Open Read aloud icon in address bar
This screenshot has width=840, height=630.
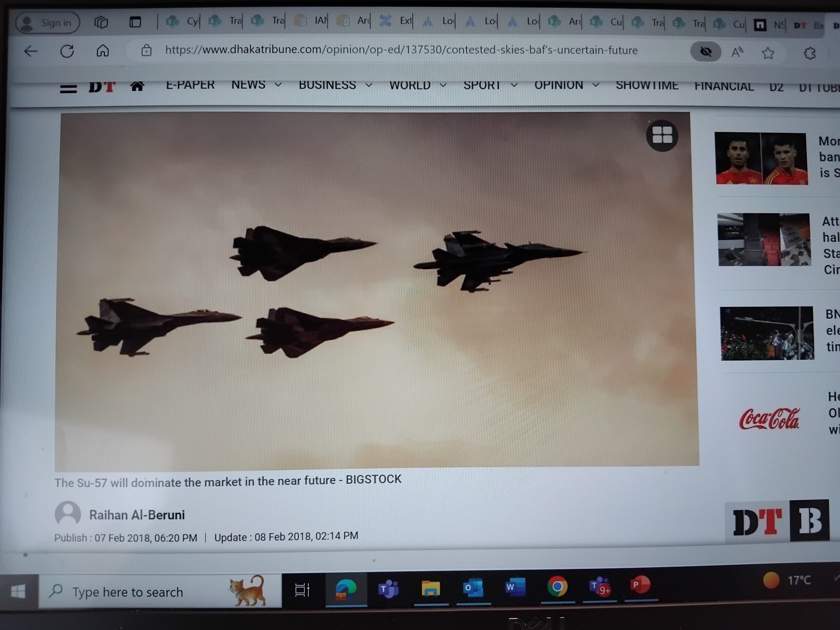coord(737,52)
